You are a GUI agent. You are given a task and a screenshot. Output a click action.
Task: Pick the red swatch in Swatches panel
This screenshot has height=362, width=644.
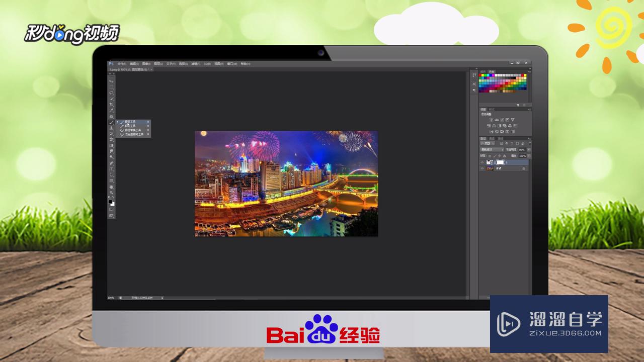coord(480,75)
